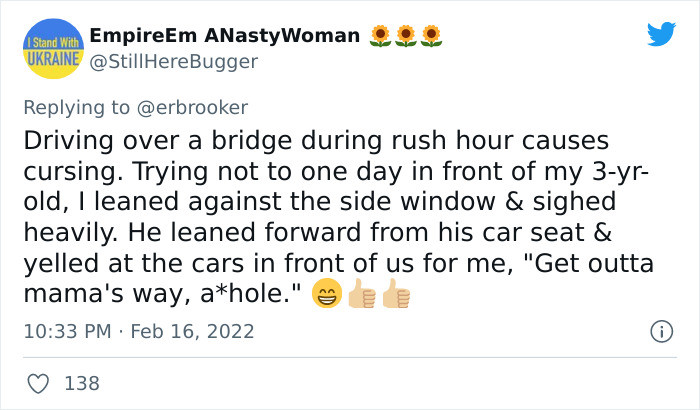This screenshot has height=410, width=700.
Task: Click the middle sunflower emoji
Action: 406,37
